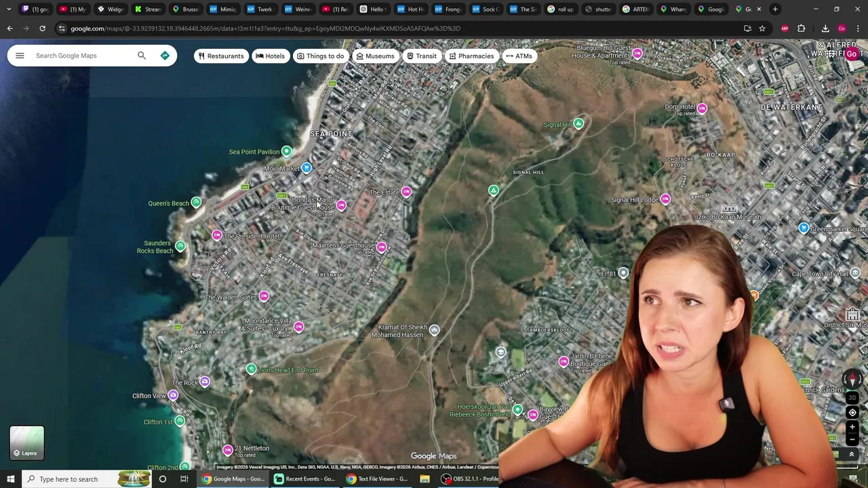
Task: Select the Clifton 1st beach marker
Action: pos(180,422)
